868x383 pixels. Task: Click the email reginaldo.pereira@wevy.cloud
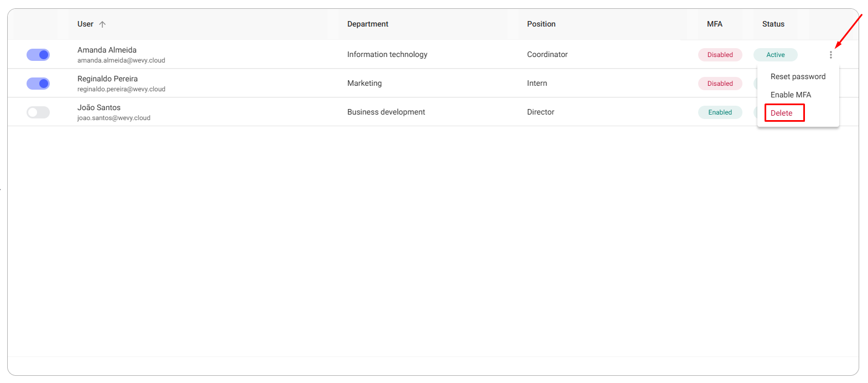[x=121, y=89]
